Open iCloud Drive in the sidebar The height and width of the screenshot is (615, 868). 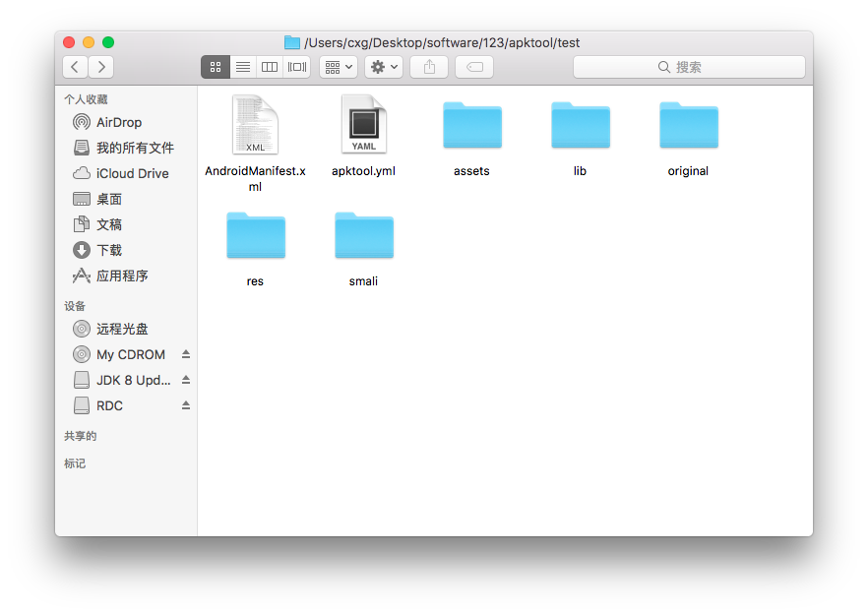(x=126, y=173)
